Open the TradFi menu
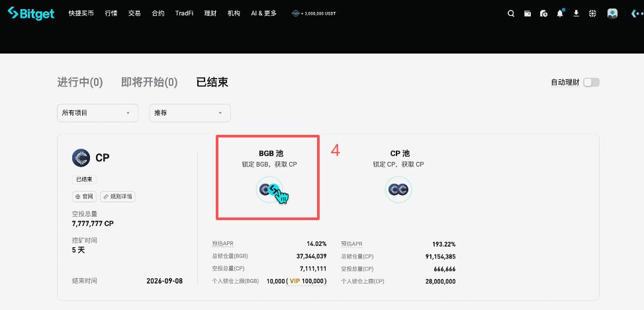 point(185,13)
